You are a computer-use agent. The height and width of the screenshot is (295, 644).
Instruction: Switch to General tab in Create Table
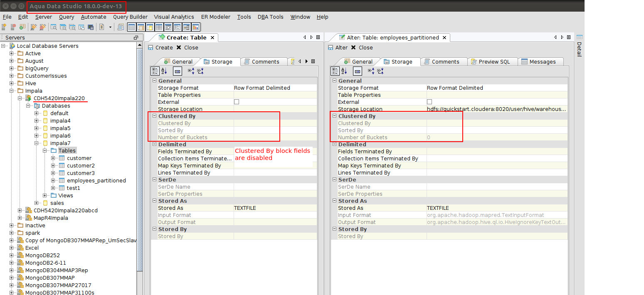click(178, 61)
